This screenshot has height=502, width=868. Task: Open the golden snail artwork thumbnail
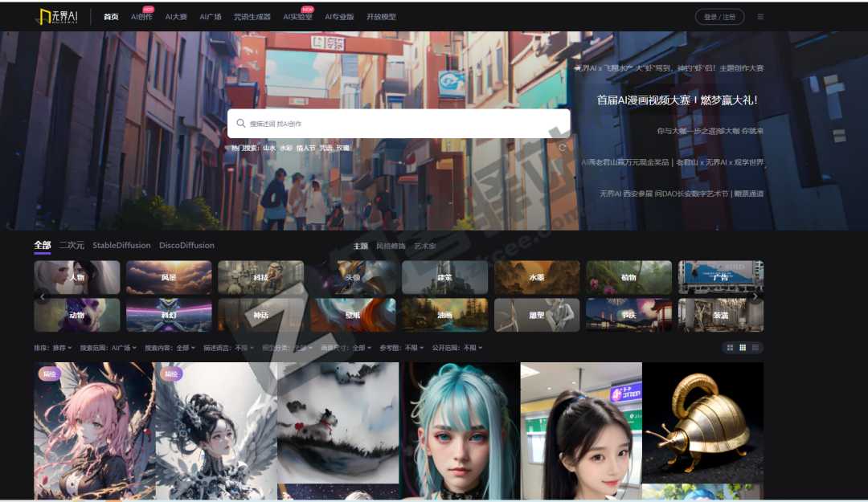[x=702, y=422]
